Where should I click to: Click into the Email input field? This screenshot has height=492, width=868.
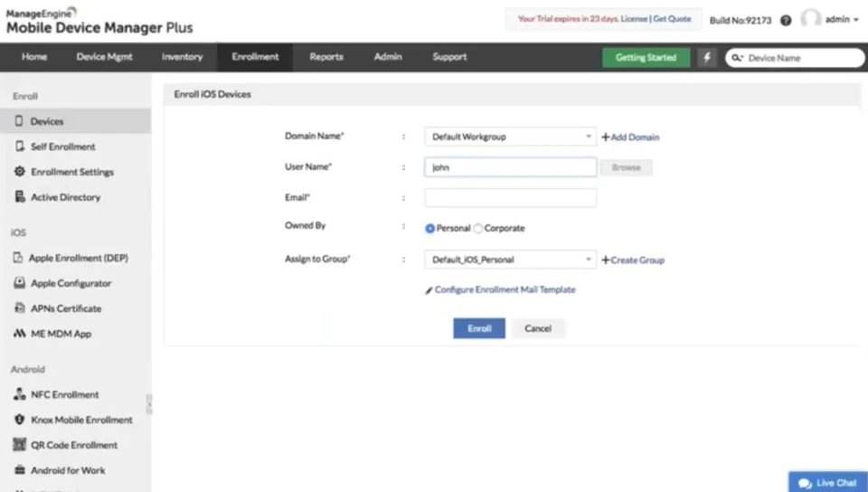pos(510,197)
